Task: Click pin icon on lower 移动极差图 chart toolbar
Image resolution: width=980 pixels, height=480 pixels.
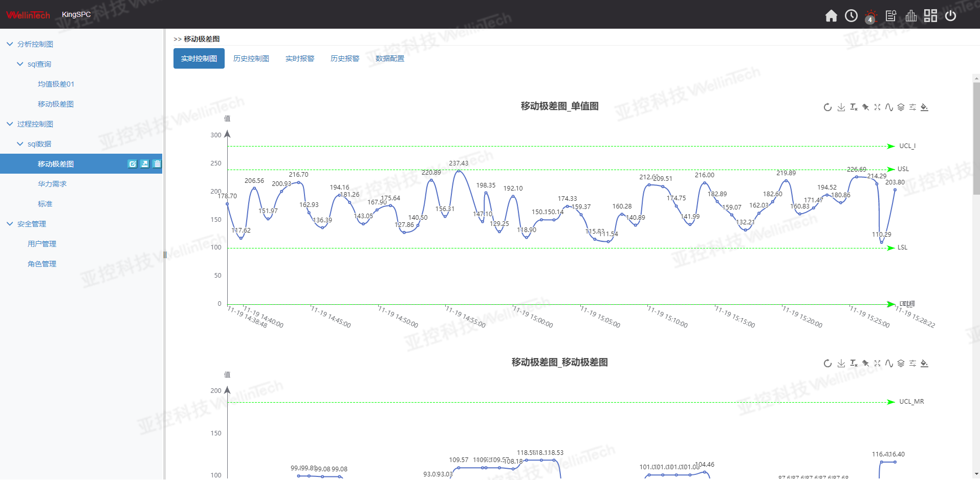Action: (x=865, y=363)
